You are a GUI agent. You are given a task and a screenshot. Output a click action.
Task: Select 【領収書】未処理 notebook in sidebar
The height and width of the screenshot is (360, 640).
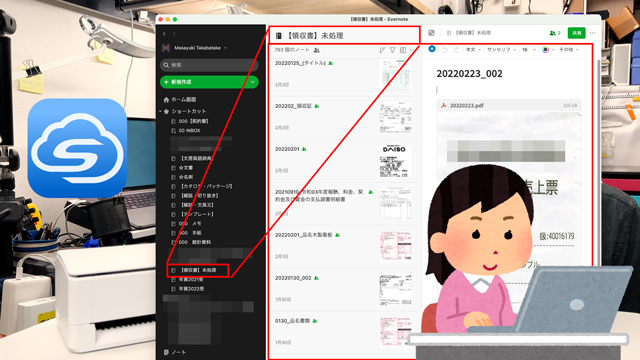[198, 270]
